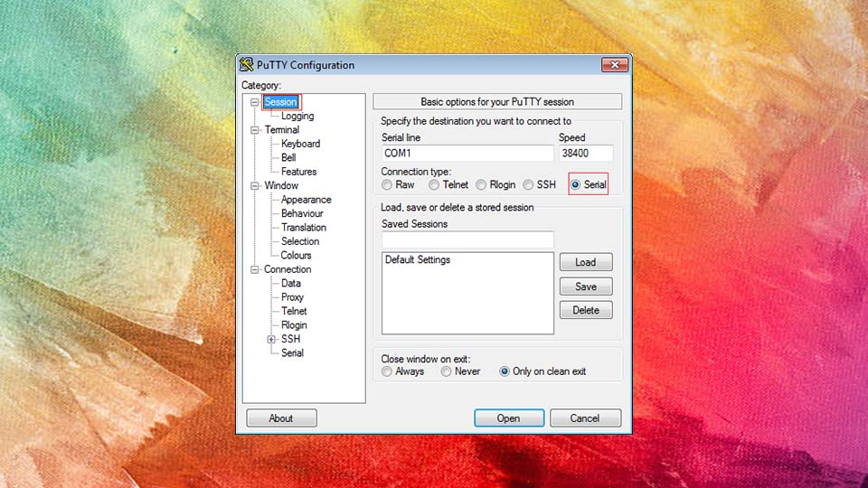Open the Telnet category in tree
868x488 pixels.
point(294,311)
